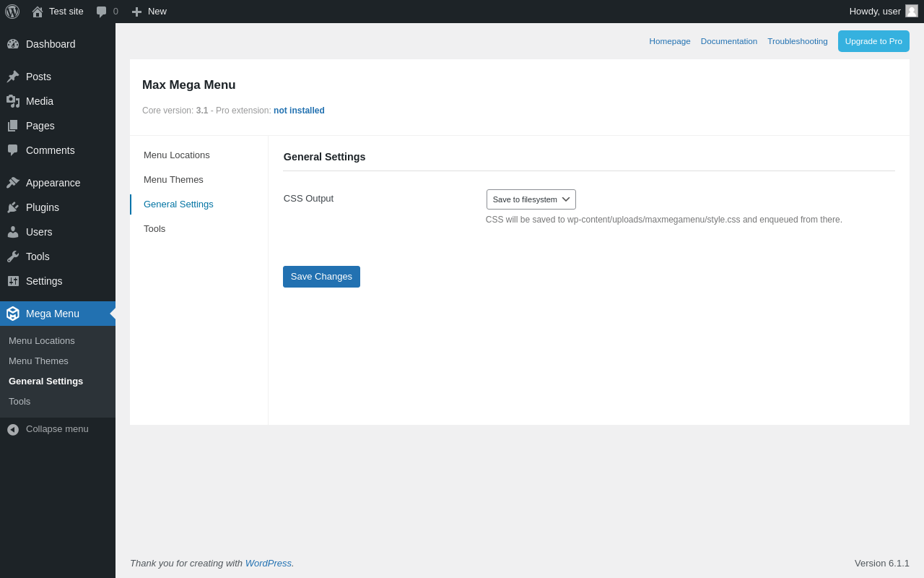Open Settings menu item in sidebar
Image resolution: width=924 pixels, height=578 pixels.
pyautogui.click(x=58, y=281)
